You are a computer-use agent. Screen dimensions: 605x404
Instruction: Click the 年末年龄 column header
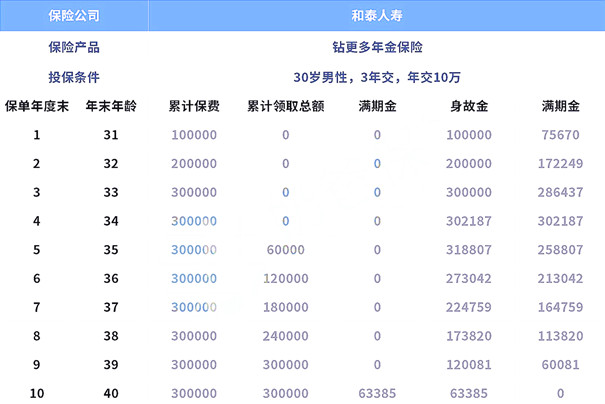(x=111, y=106)
